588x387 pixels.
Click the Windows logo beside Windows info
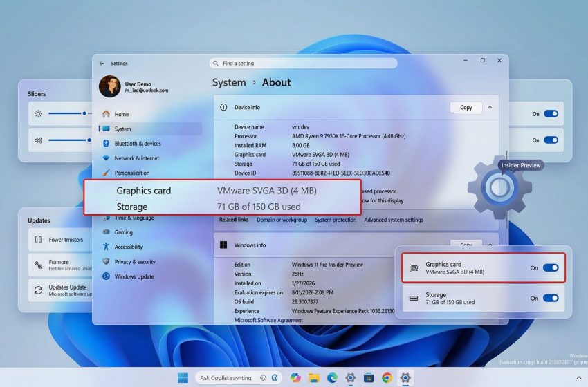pyautogui.click(x=223, y=245)
